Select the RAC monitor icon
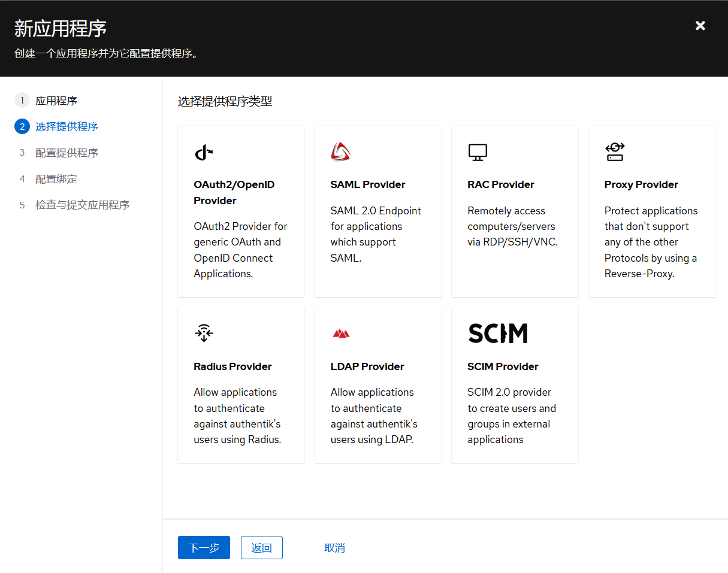 click(x=478, y=152)
